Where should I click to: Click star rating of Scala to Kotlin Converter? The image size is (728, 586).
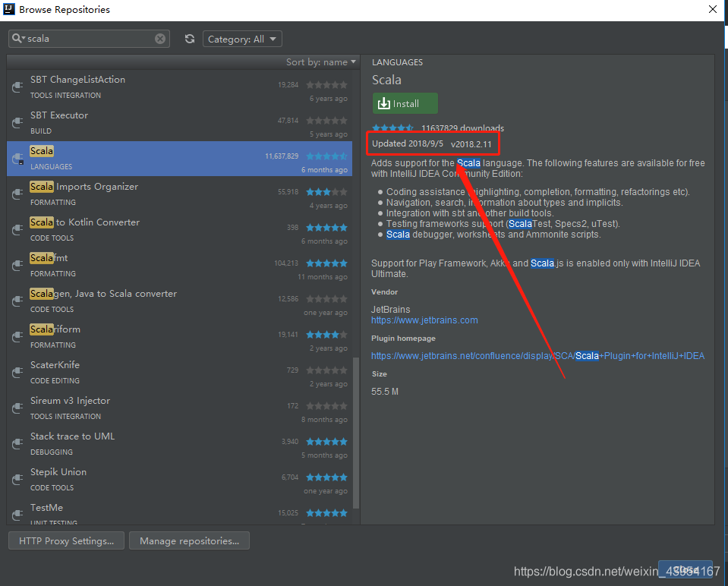pyautogui.click(x=327, y=228)
